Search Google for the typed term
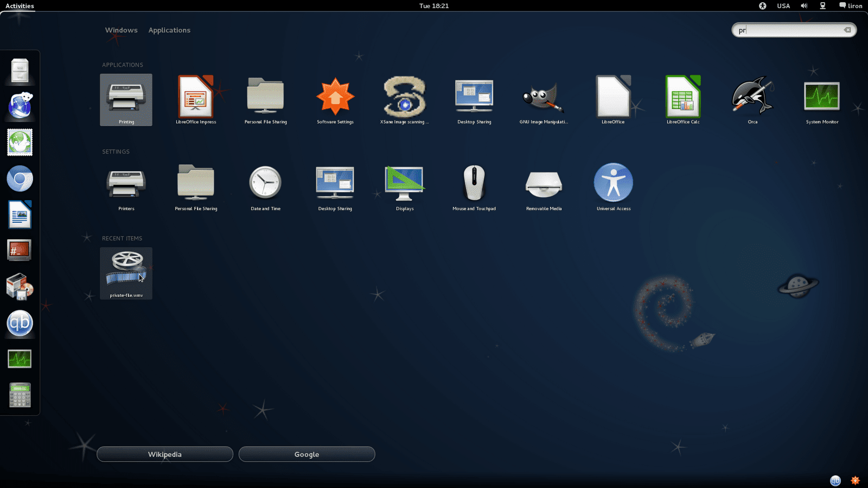The height and width of the screenshot is (488, 868). (x=307, y=454)
